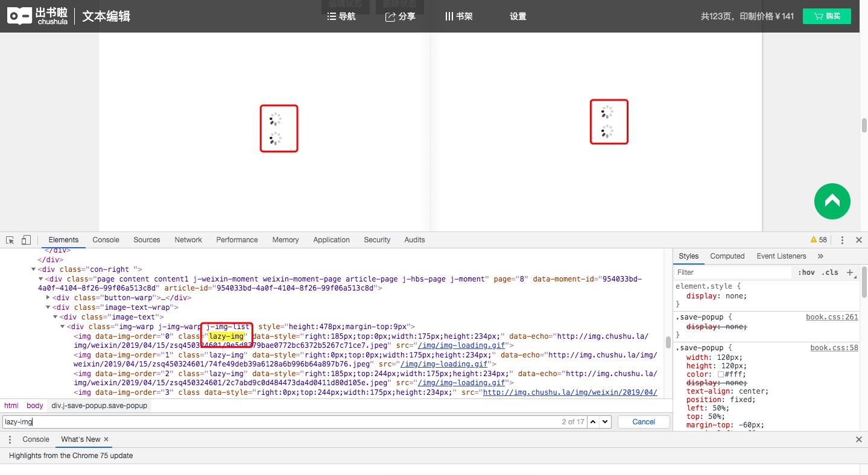Click the green 购买 buy button

[826, 16]
